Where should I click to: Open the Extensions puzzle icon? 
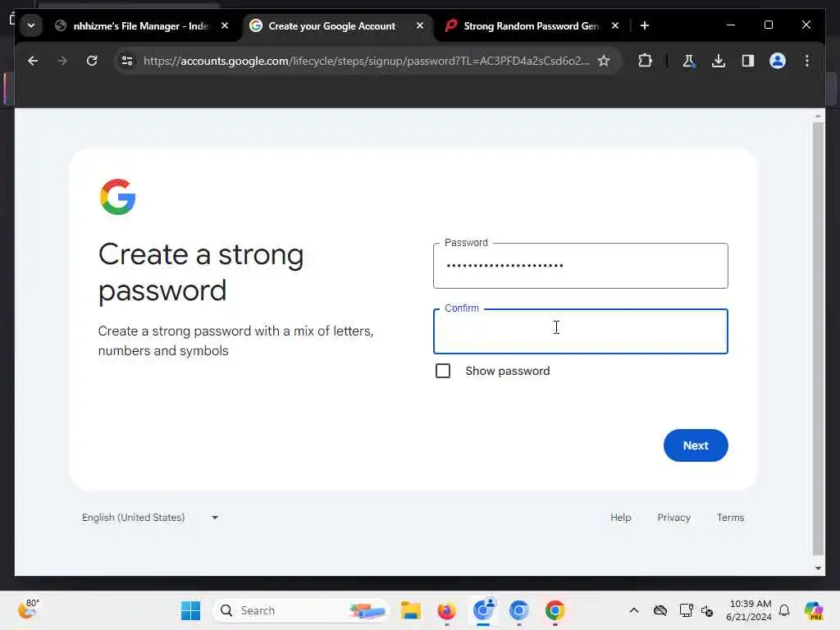[645, 61]
